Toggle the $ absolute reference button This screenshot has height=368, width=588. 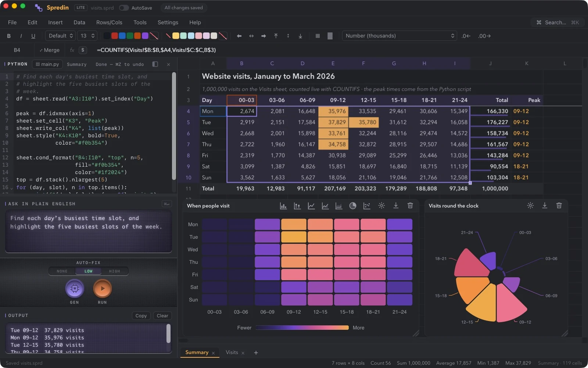tap(83, 50)
